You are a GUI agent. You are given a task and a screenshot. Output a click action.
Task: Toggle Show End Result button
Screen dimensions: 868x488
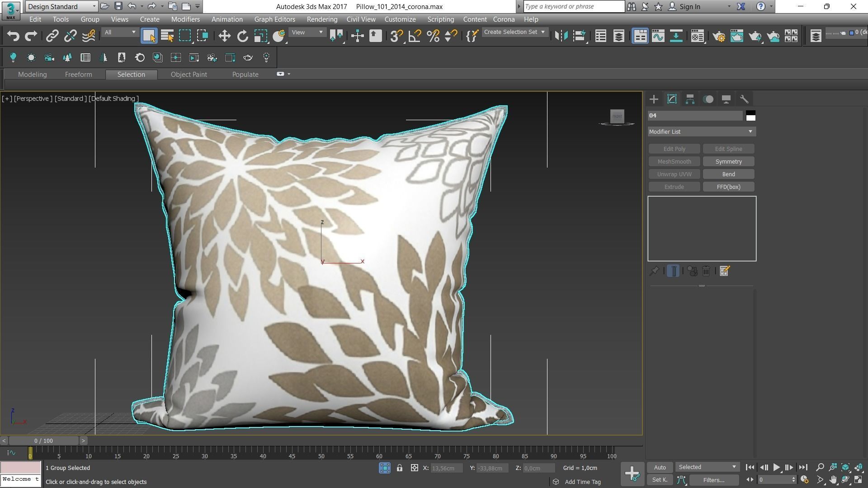coord(673,271)
